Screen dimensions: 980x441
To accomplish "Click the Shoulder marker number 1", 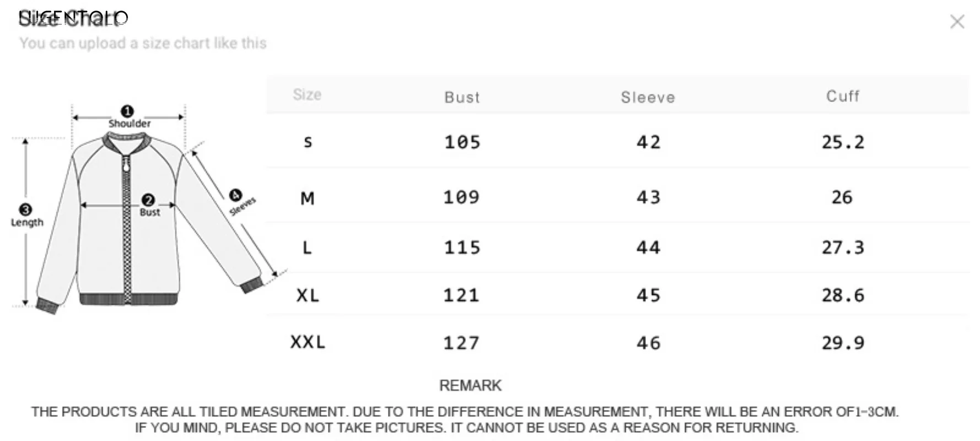I will tap(127, 111).
